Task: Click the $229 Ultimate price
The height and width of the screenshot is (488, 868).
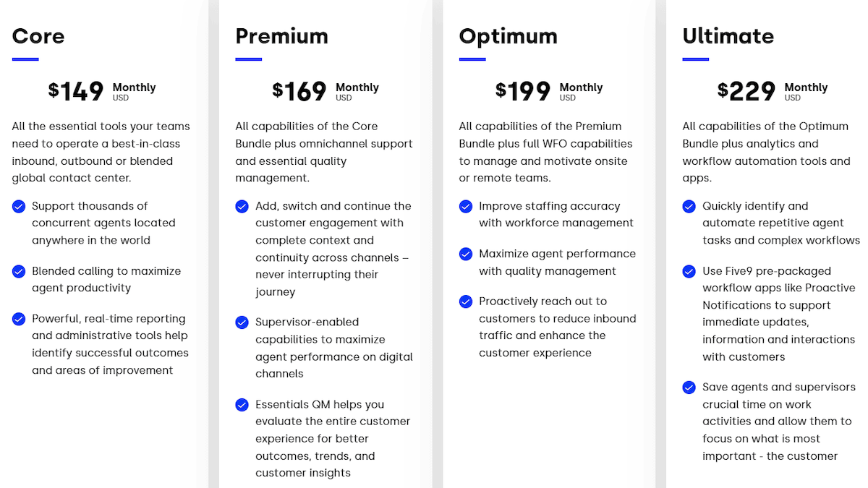Action: (x=746, y=92)
